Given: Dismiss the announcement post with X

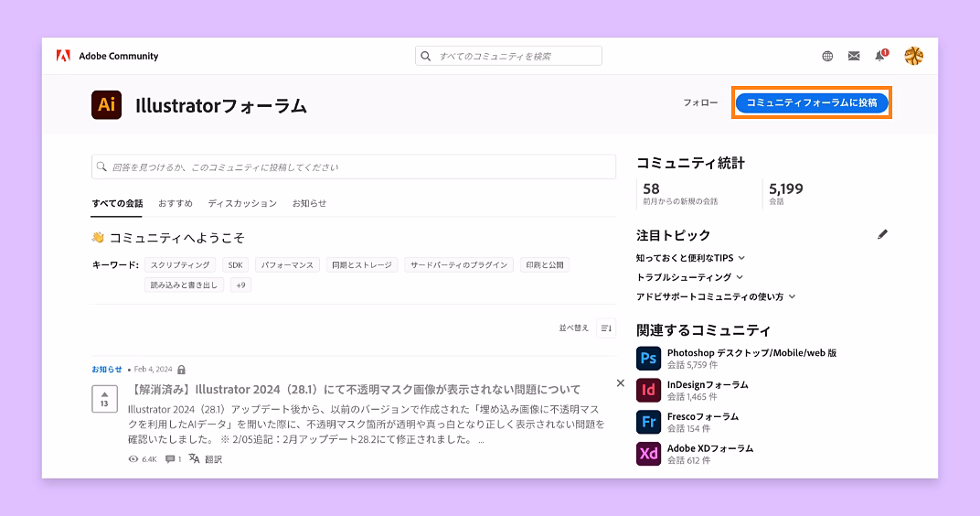Looking at the screenshot, I should pos(620,382).
